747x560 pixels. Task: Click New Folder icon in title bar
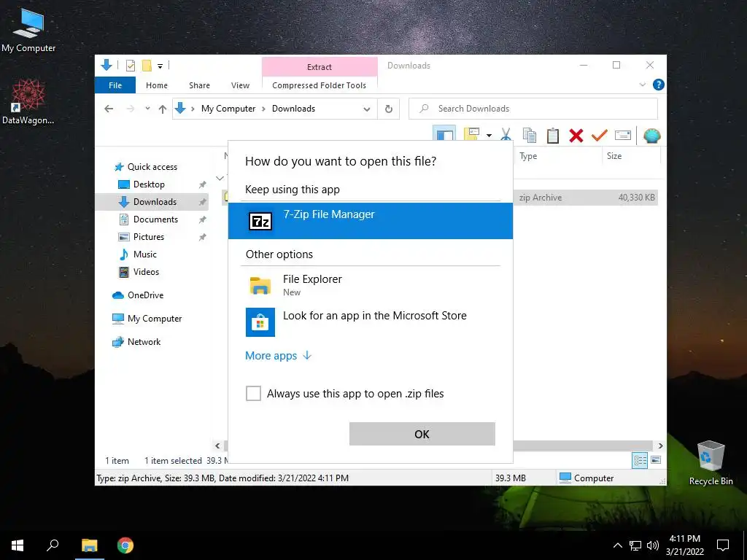pos(147,66)
